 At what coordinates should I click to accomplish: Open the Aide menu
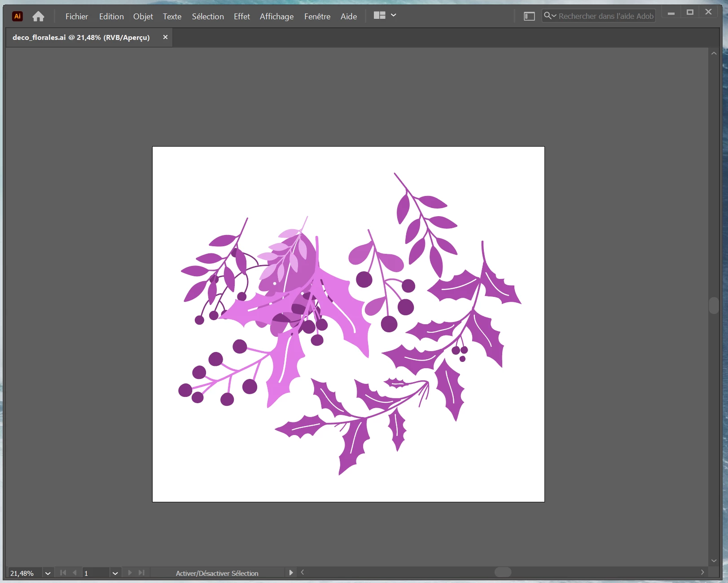click(349, 17)
